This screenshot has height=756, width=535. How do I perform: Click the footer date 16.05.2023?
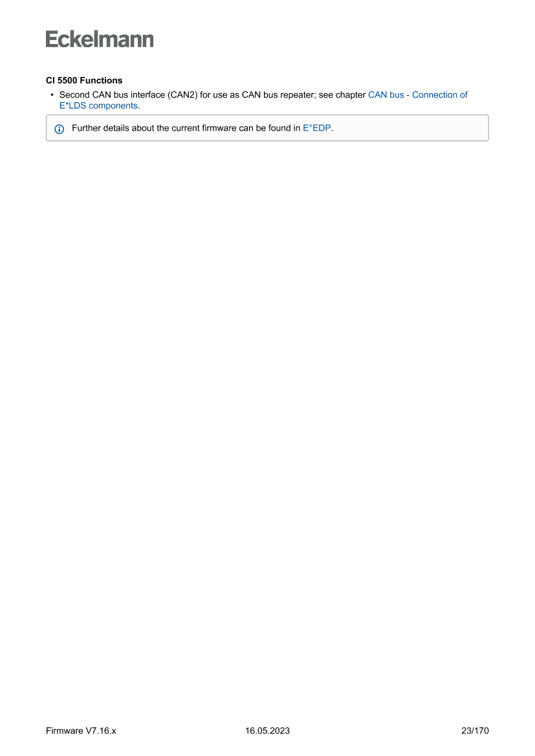click(x=267, y=730)
